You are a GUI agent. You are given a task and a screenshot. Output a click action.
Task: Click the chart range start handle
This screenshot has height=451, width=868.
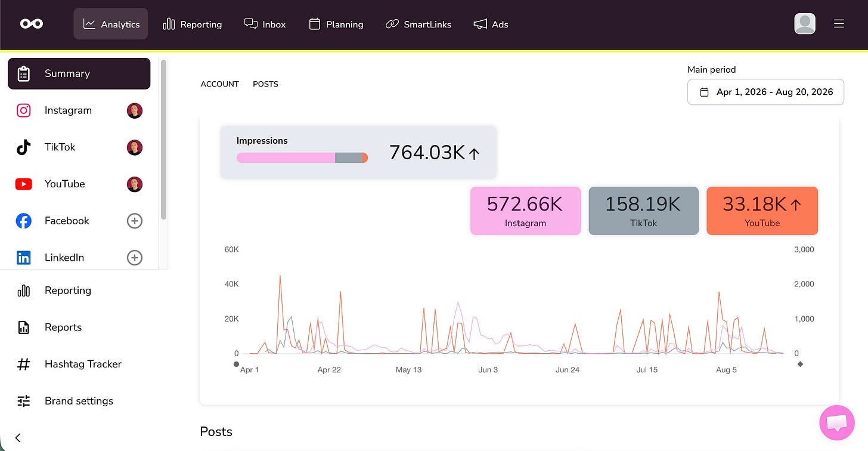(237, 364)
